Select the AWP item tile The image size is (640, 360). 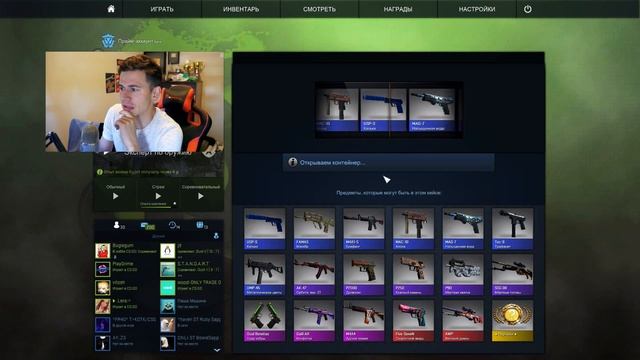point(463,321)
